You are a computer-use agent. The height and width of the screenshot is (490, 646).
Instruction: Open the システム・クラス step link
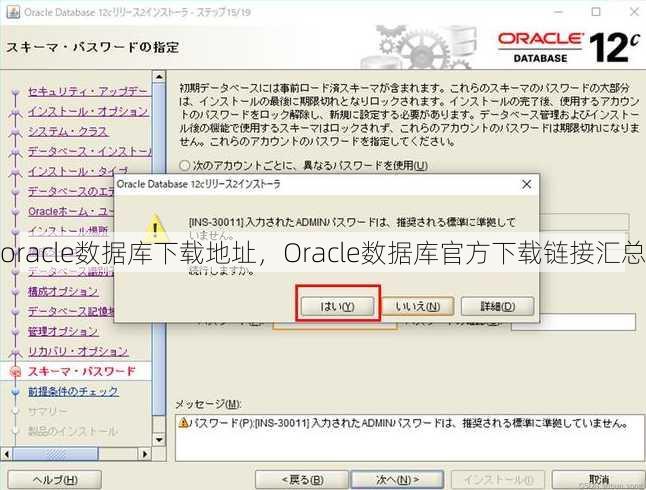point(68,131)
